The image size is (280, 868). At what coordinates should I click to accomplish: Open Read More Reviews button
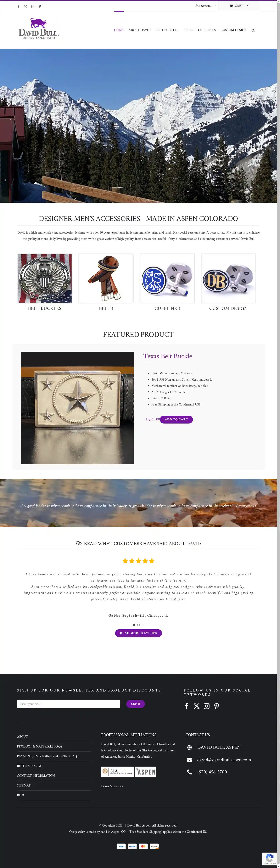pos(139,633)
